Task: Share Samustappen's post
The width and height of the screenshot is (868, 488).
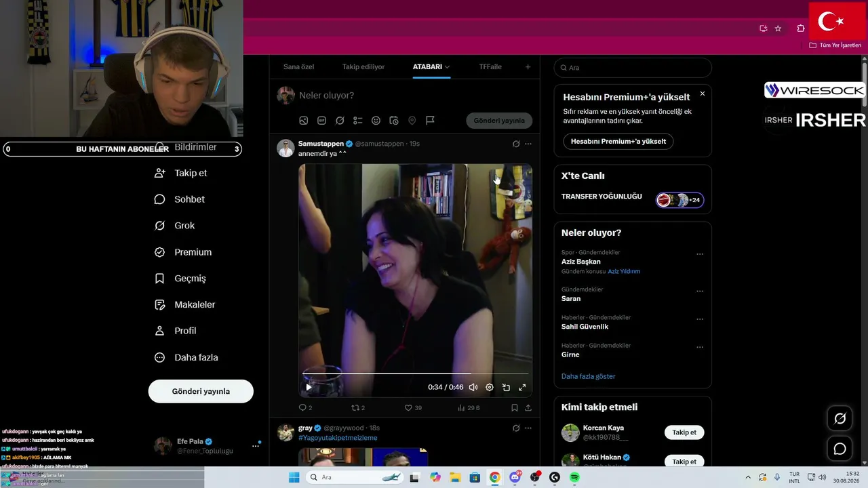Action: pos(528,408)
